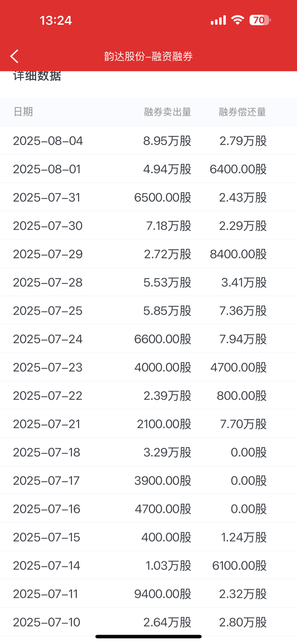This screenshot has width=297, height=644.
Task: Tap 0.00股 repayment on 2025-07-18
Action: pos(249,452)
